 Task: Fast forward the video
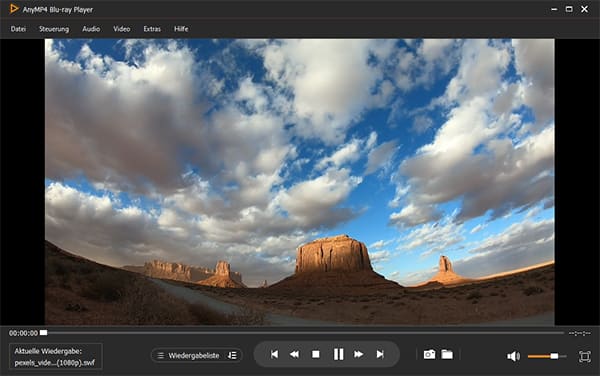click(359, 355)
